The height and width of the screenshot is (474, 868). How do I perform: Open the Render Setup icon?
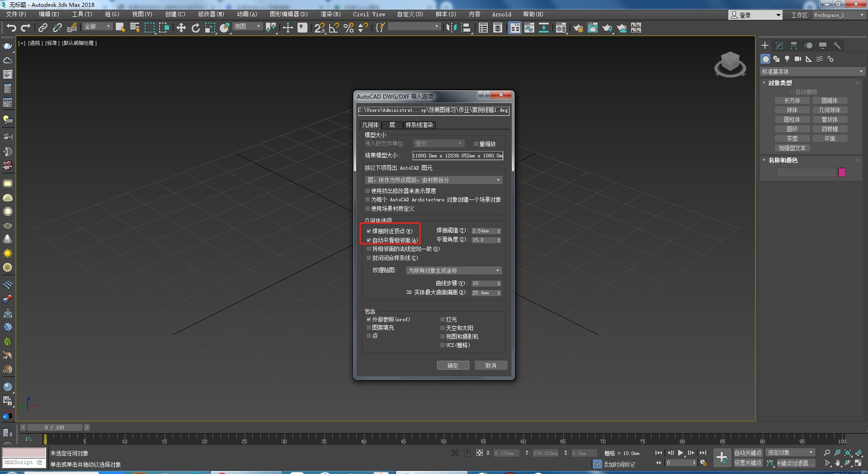578,28
